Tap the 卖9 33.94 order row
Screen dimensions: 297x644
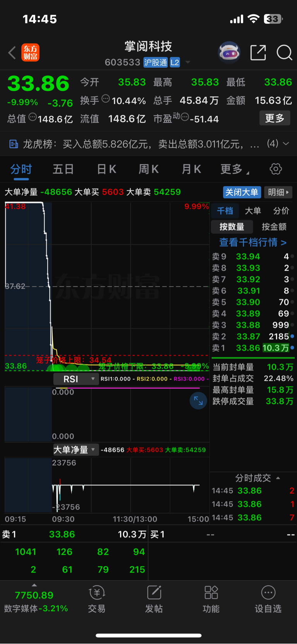tap(253, 256)
